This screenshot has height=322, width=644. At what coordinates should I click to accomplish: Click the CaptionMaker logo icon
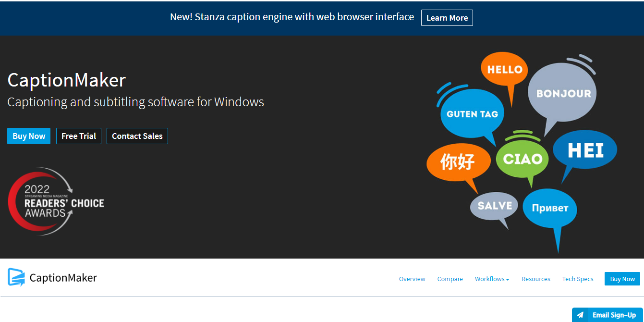tap(16, 277)
